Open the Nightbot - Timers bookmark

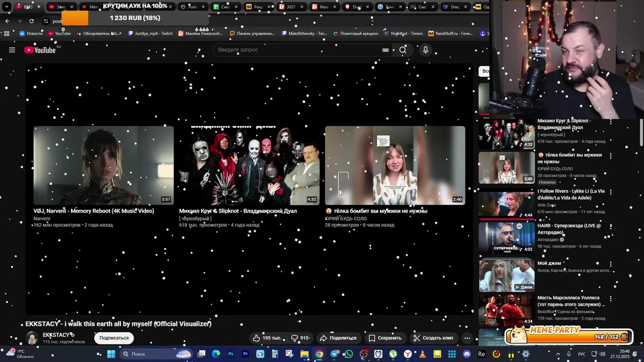pyautogui.click(x=403, y=33)
